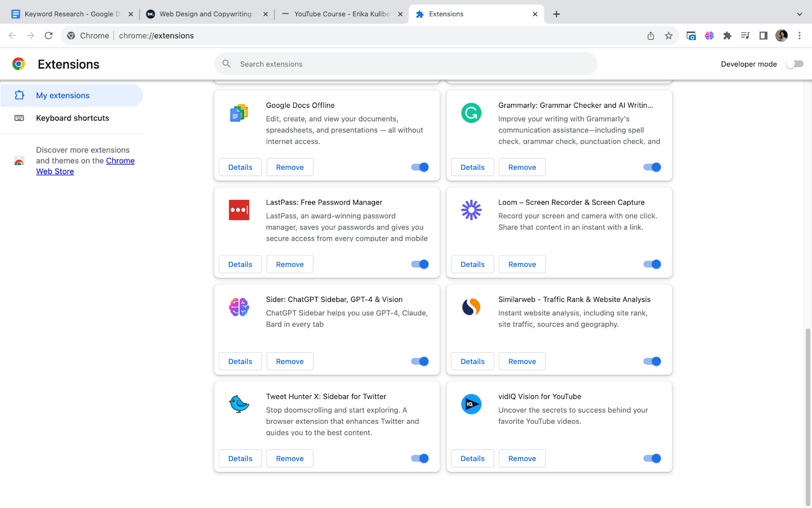Image resolution: width=812 pixels, height=508 pixels.
Task: Bookmark this page with star icon
Action: pos(668,36)
